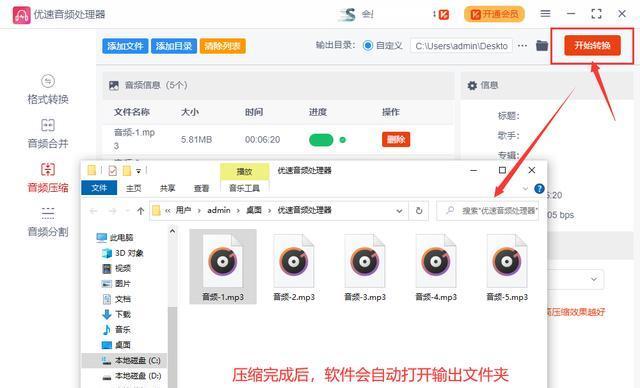The width and height of the screenshot is (640, 388).
Task: Select 文档 in the navigation tree
Action: click(116, 299)
